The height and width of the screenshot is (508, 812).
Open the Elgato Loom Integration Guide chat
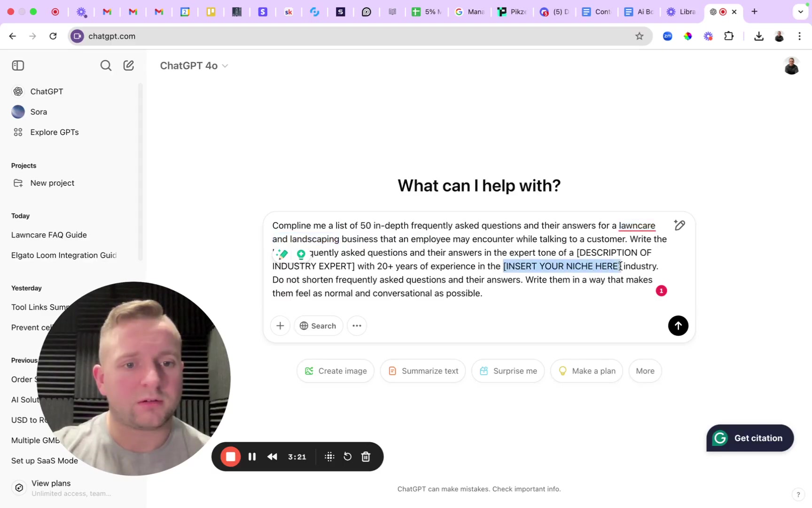click(x=64, y=255)
